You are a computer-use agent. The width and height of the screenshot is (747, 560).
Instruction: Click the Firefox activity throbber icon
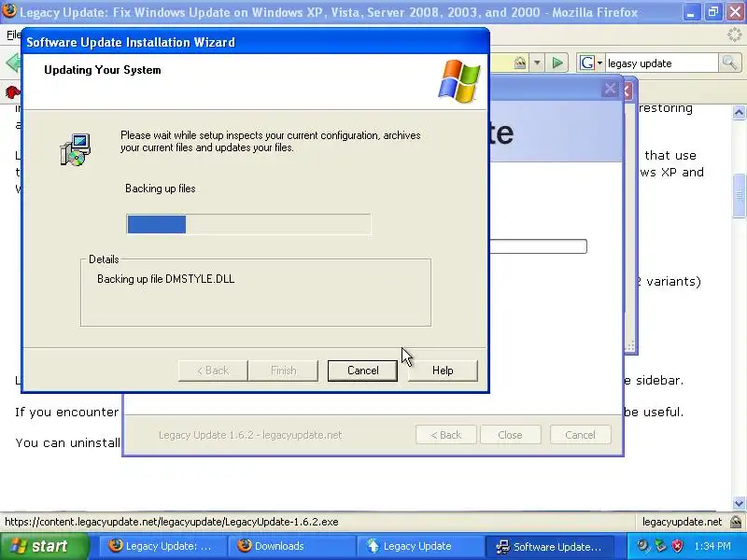click(x=735, y=35)
